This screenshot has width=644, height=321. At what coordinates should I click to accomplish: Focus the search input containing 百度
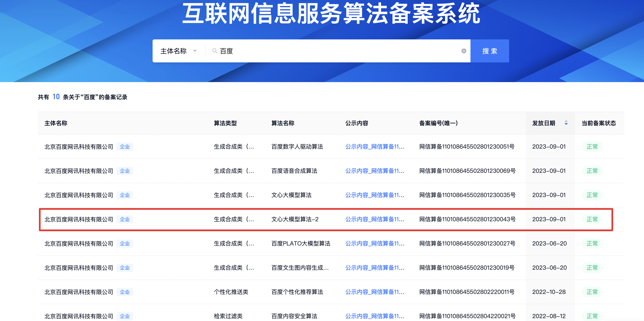coord(337,51)
